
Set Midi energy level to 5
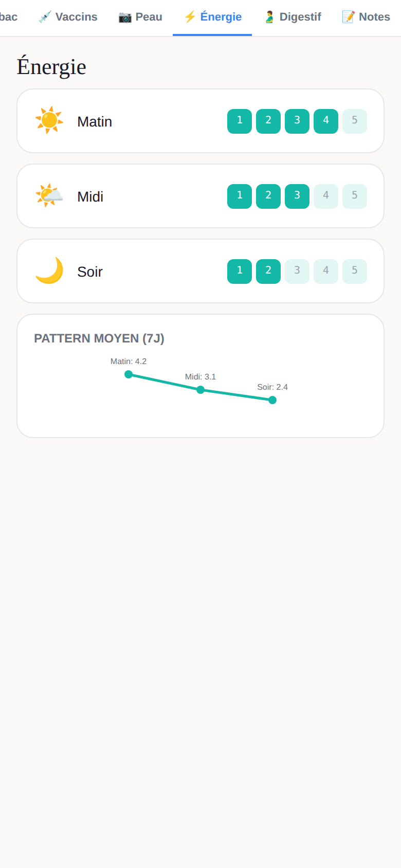[x=355, y=196]
